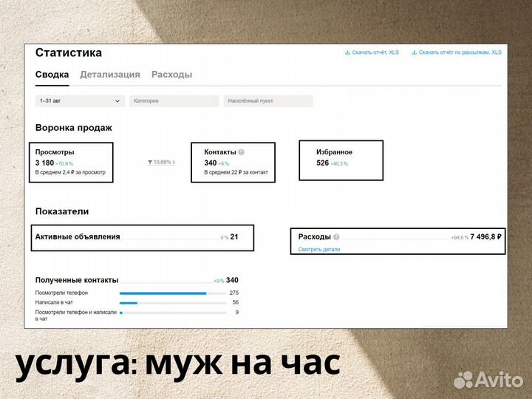Click the Написали в чат progress bar
This screenshot has height=399, width=532.
point(173,303)
